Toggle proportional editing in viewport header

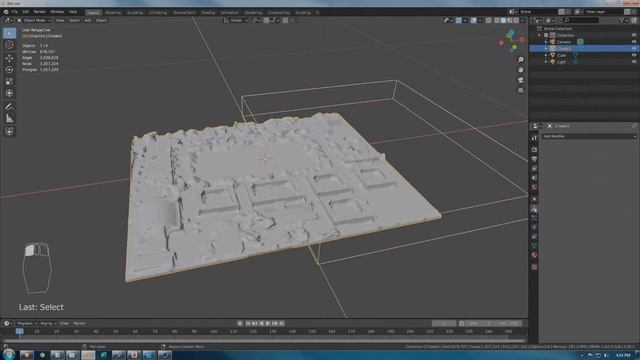click(285, 20)
